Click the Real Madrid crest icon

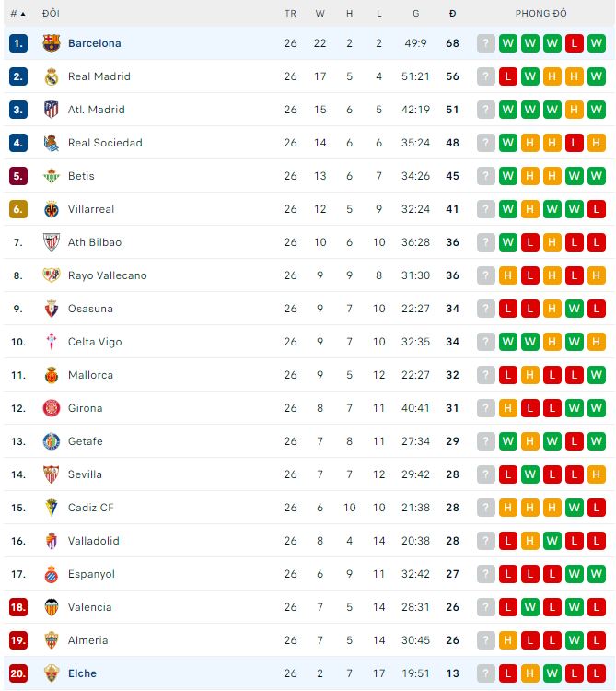[52, 76]
